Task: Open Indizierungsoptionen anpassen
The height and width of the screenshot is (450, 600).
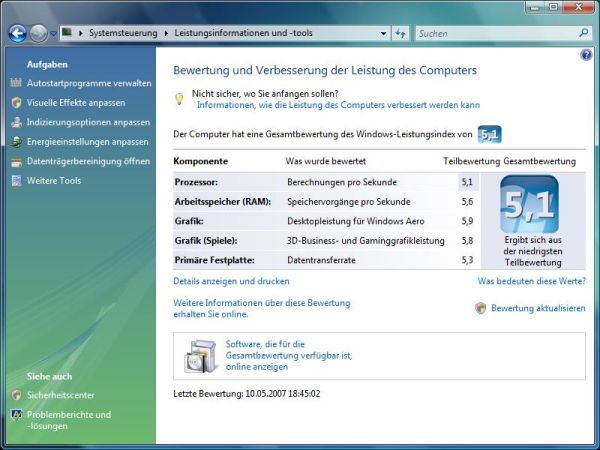Action: click(x=88, y=122)
